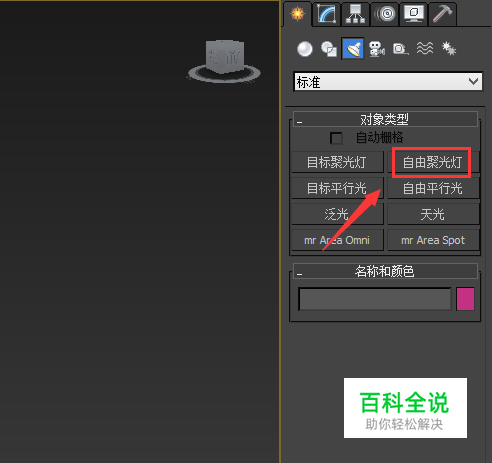Image resolution: width=492 pixels, height=463 pixels.
Task: Open the Create command panel tab
Action: 297,14
